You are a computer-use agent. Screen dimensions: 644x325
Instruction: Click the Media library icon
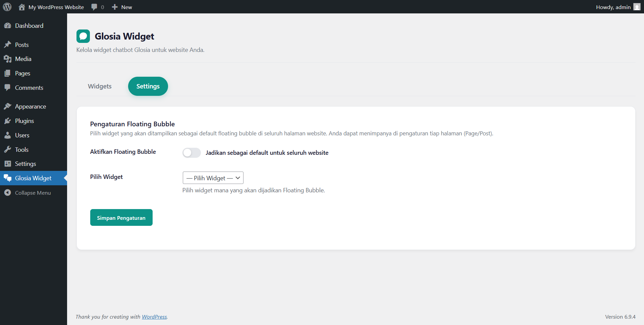pyautogui.click(x=8, y=59)
